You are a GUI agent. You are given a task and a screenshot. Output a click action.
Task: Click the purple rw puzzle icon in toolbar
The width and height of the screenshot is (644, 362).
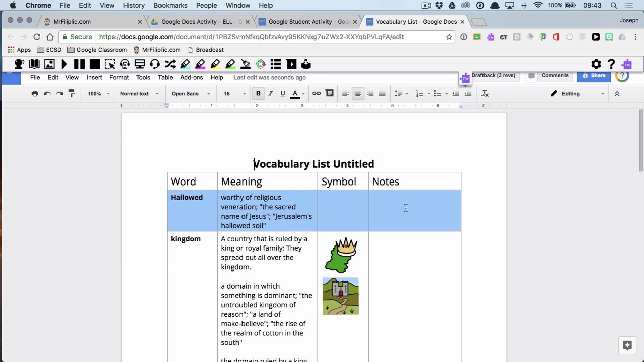(626, 64)
